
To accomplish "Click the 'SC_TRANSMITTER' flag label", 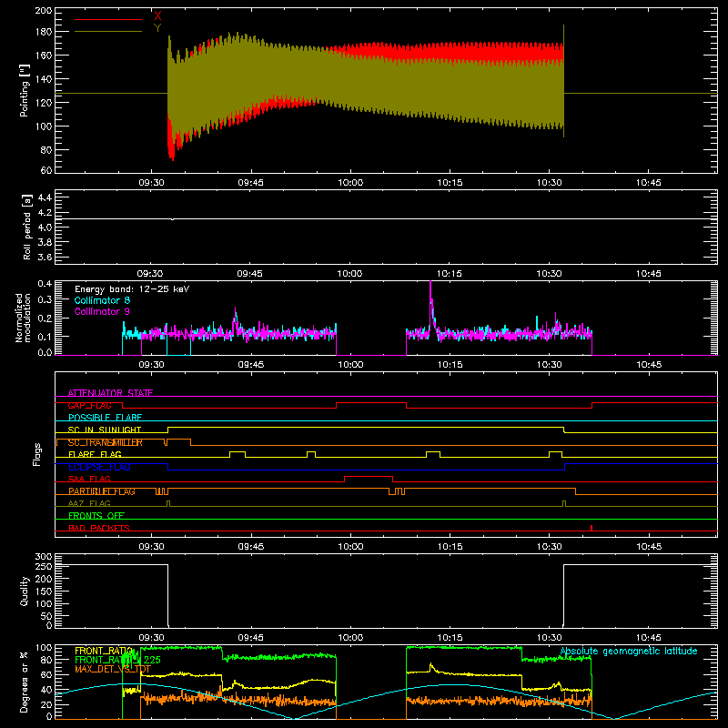I will (106, 442).
